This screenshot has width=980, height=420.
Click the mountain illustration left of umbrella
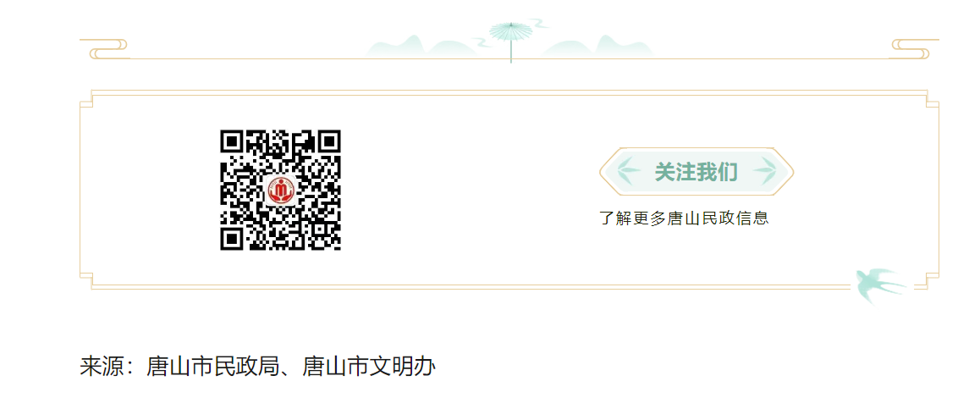[x=423, y=47]
